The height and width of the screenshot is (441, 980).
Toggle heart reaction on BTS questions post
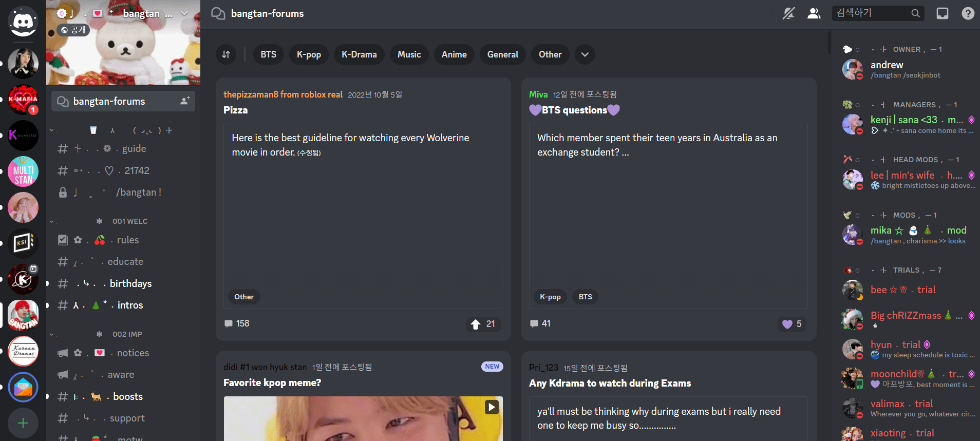(791, 324)
